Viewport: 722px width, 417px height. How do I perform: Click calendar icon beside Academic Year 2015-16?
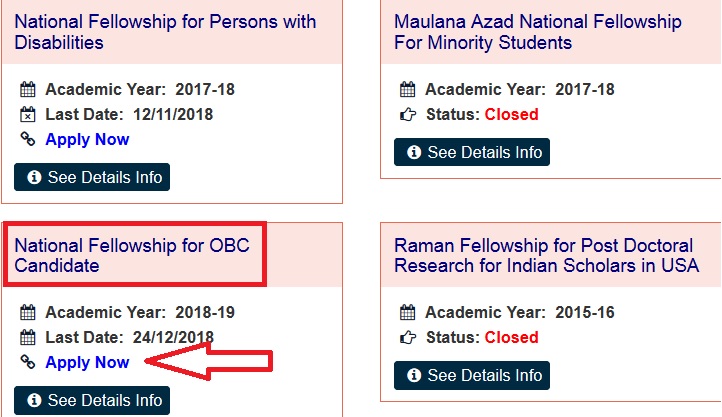[408, 313]
